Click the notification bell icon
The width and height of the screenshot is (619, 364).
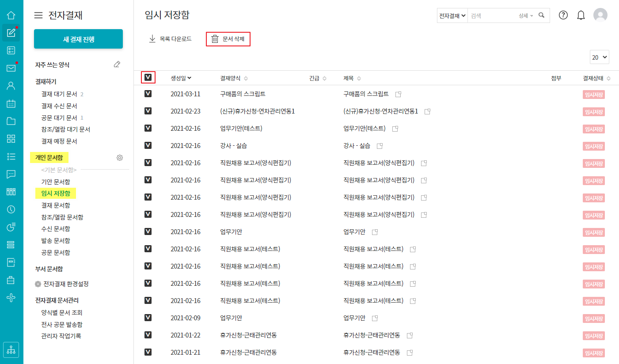(x=581, y=15)
